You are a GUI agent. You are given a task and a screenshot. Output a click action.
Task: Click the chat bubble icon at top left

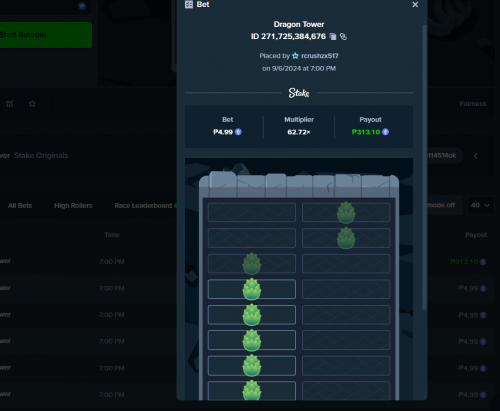[x=82, y=6]
